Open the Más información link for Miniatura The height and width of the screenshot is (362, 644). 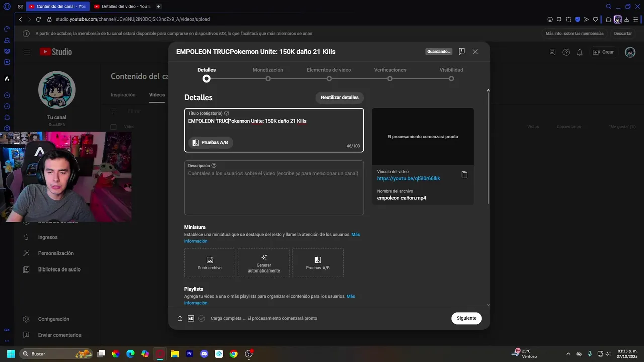[x=272, y=238]
